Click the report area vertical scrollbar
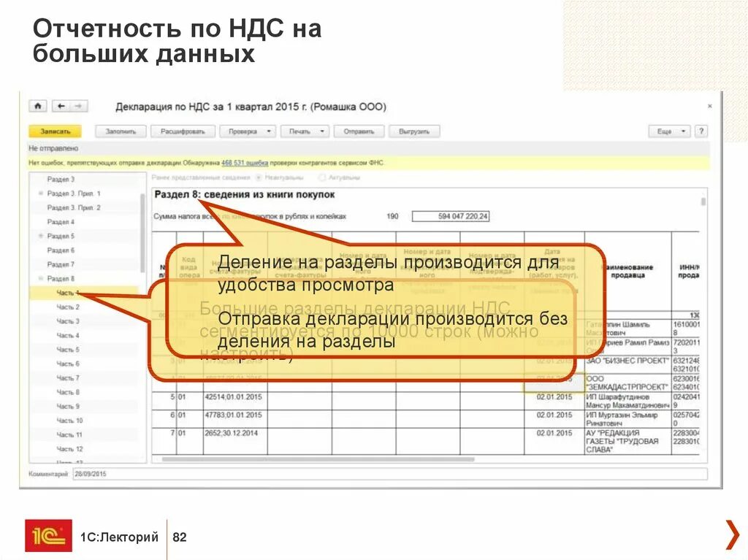This screenshot has width=748, height=560. pyautogui.click(x=703, y=202)
